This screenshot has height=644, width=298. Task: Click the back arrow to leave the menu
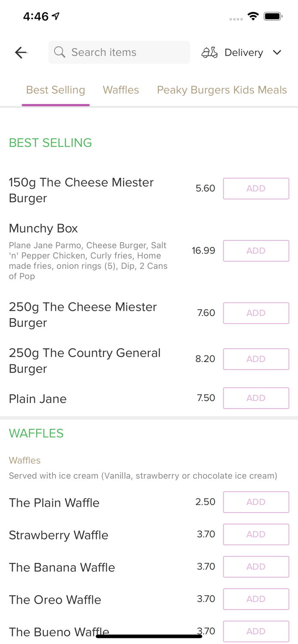pos(21,52)
